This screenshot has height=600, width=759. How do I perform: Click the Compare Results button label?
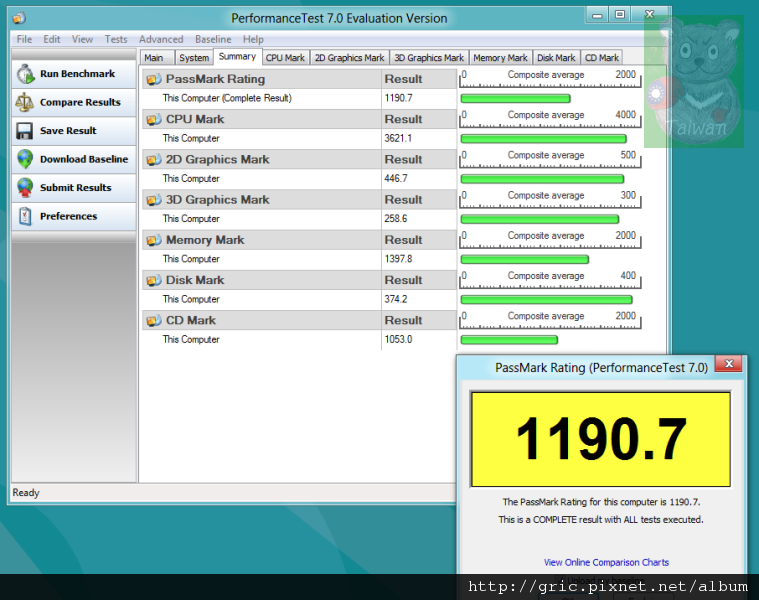(80, 103)
